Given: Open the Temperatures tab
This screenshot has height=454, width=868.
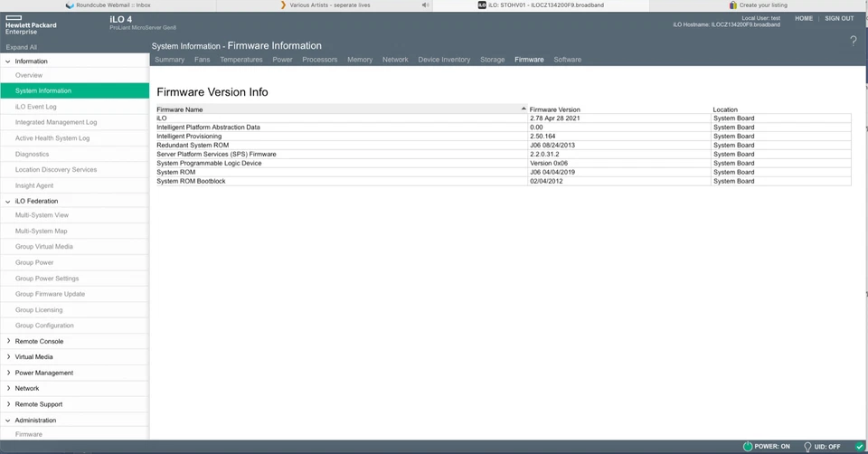Looking at the screenshot, I should pyautogui.click(x=241, y=60).
